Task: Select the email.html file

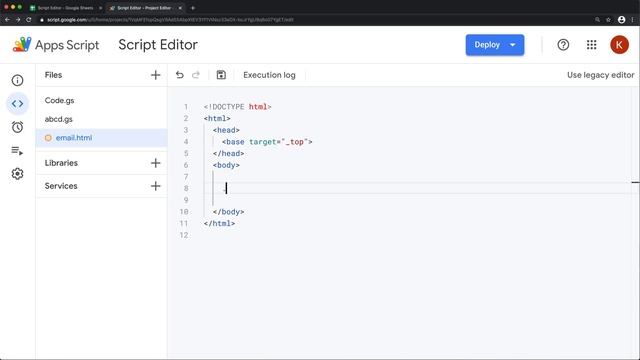Action: [x=101, y=138]
